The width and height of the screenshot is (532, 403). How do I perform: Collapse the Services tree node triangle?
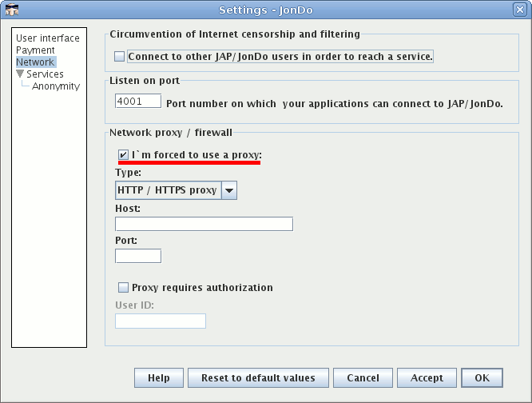coord(20,74)
